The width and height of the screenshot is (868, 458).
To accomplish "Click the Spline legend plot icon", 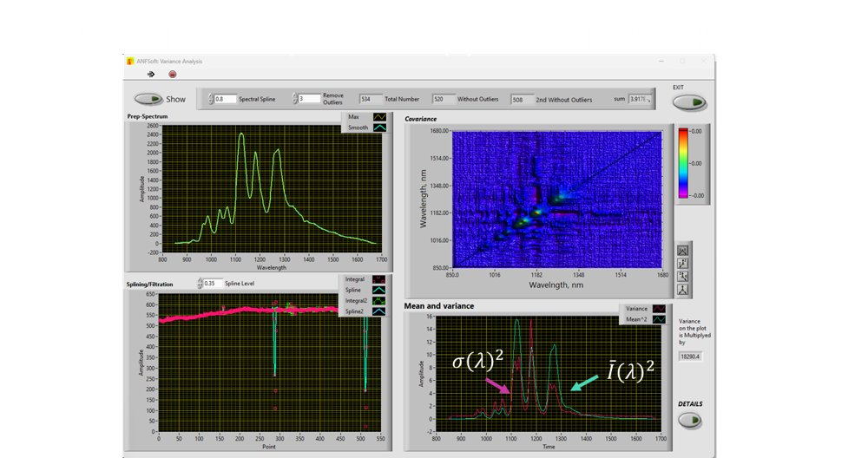I will point(378,290).
